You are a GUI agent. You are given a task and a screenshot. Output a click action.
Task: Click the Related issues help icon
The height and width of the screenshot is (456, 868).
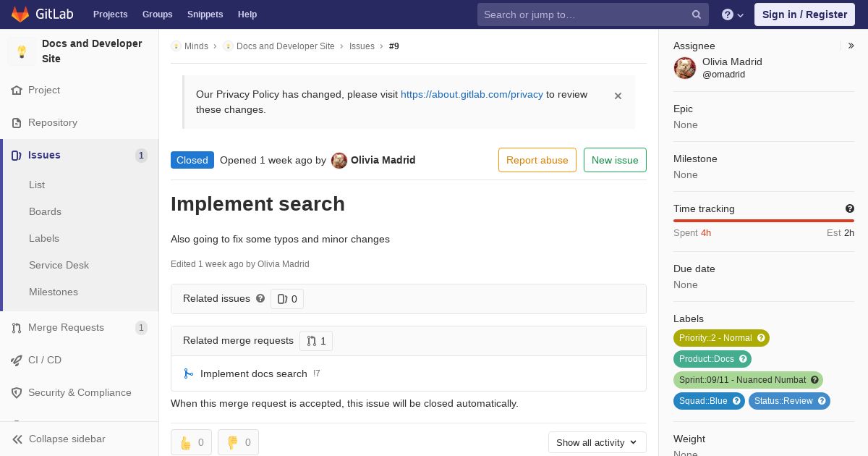point(260,298)
